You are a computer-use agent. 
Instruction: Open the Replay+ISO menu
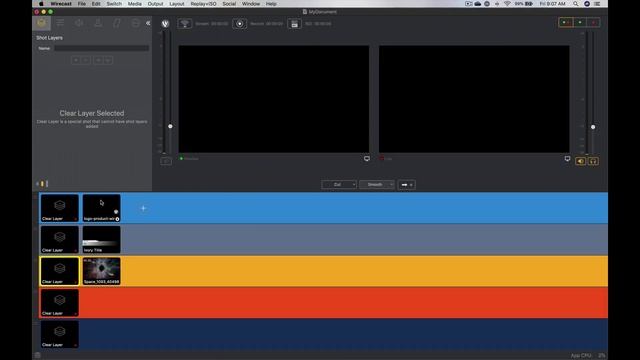click(203, 4)
